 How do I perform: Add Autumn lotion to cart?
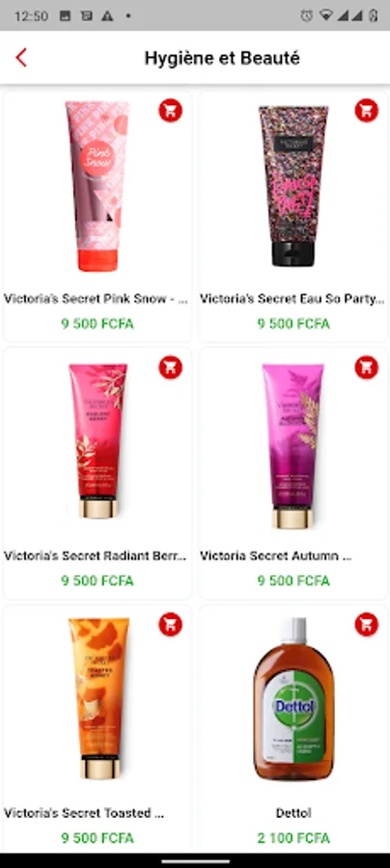tap(366, 367)
